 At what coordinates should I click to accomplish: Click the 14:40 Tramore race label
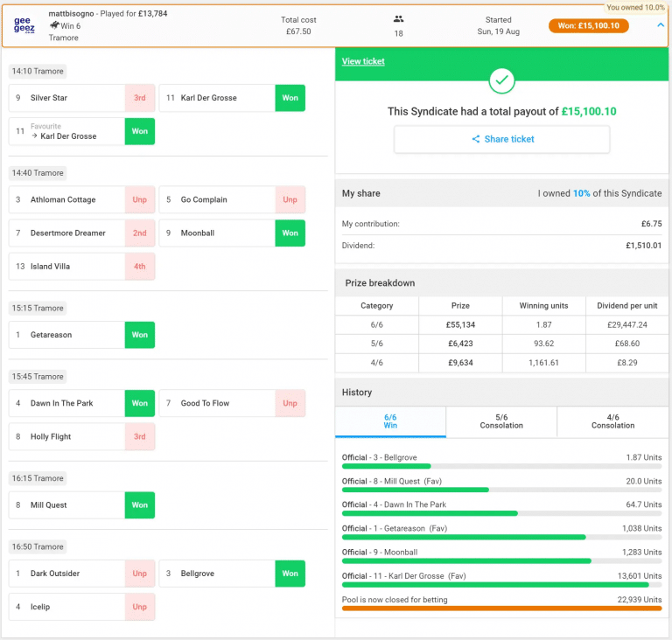pos(38,173)
